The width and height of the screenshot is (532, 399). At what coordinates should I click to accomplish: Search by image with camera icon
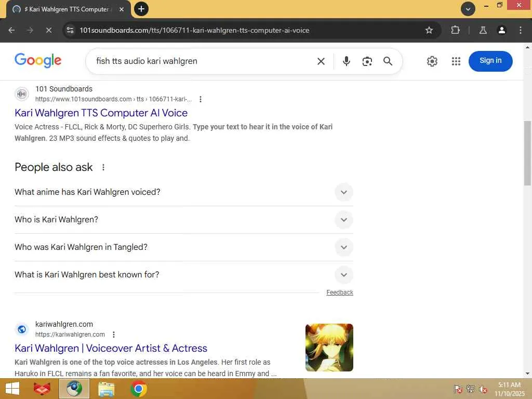point(367,61)
